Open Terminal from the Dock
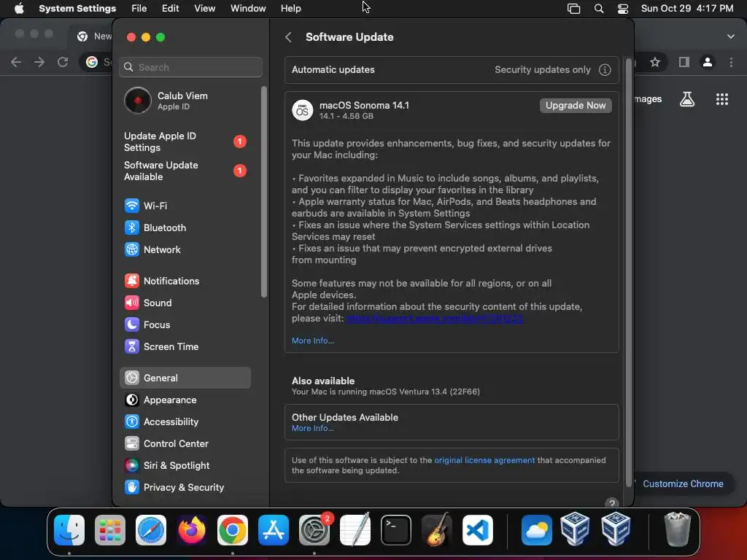The height and width of the screenshot is (560, 747). tap(396, 530)
